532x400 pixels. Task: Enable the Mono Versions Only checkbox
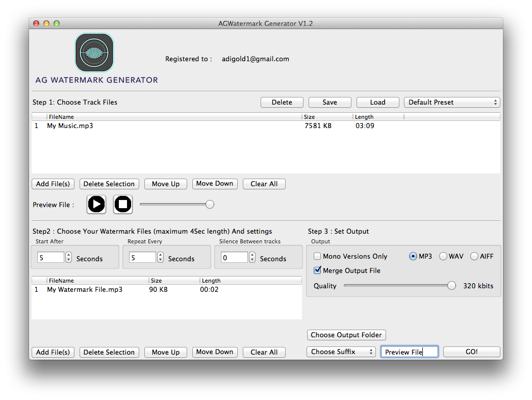click(317, 257)
